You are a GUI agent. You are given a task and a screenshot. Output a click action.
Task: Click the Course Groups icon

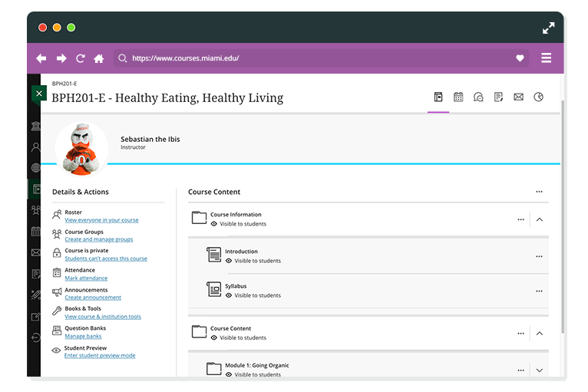pos(57,234)
